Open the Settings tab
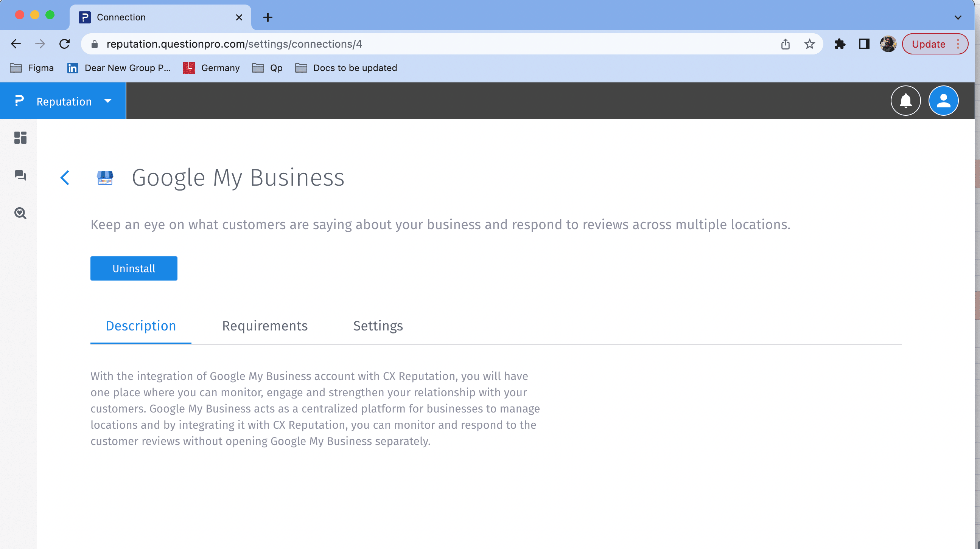 point(378,326)
